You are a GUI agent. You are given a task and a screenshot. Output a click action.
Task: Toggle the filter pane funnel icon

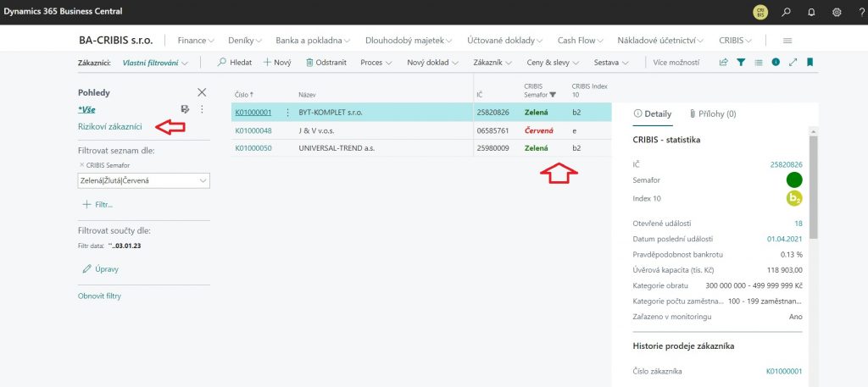(741, 63)
